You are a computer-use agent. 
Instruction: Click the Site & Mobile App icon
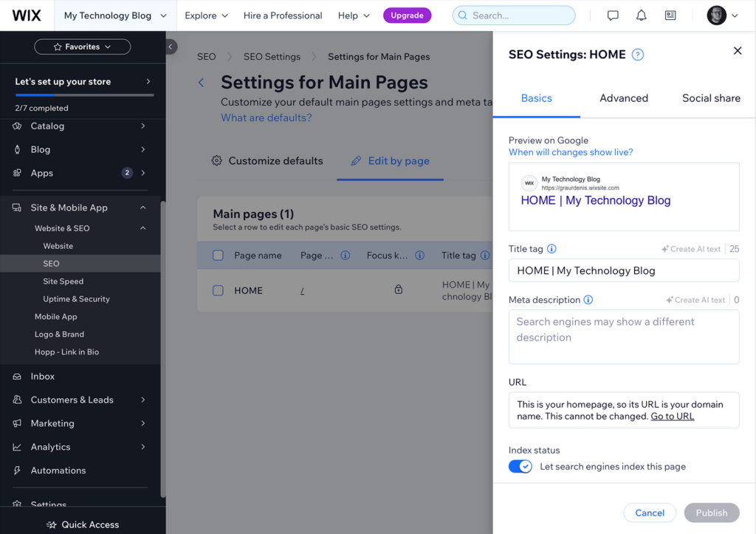[x=17, y=208]
